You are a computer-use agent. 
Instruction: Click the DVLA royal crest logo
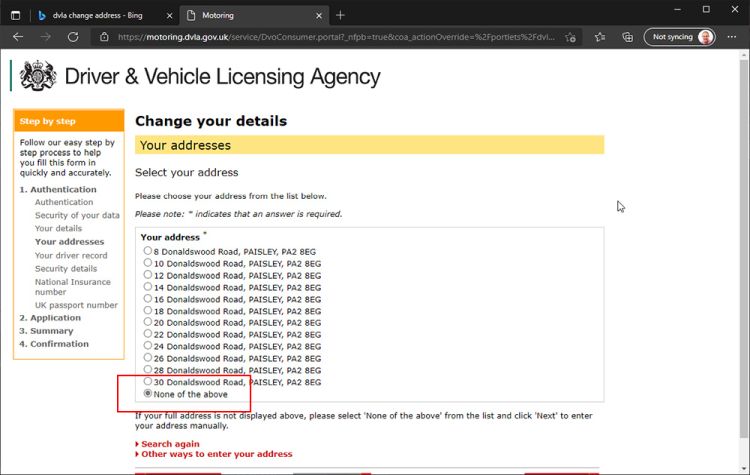(38, 76)
